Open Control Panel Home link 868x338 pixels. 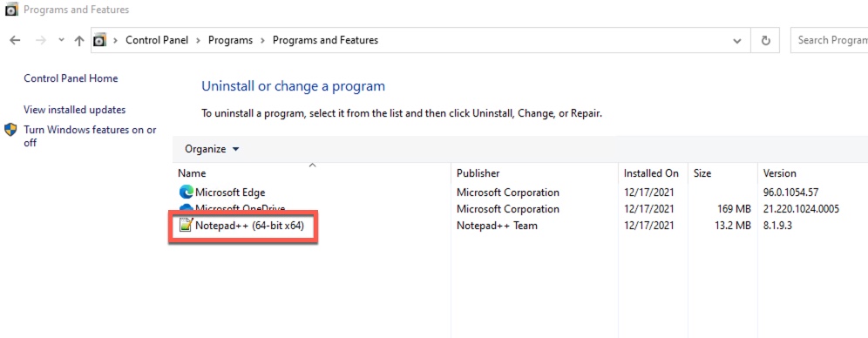click(71, 78)
